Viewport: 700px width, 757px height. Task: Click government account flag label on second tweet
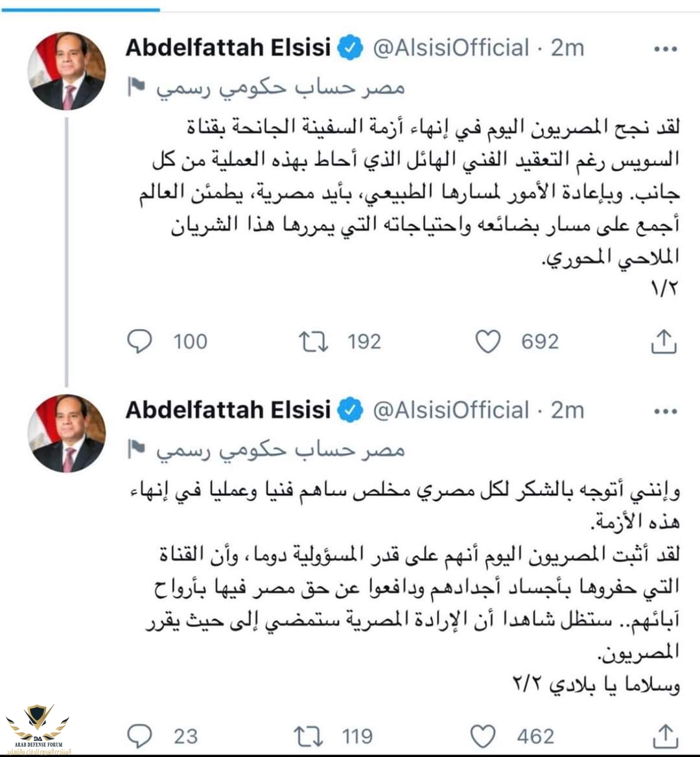(266, 450)
